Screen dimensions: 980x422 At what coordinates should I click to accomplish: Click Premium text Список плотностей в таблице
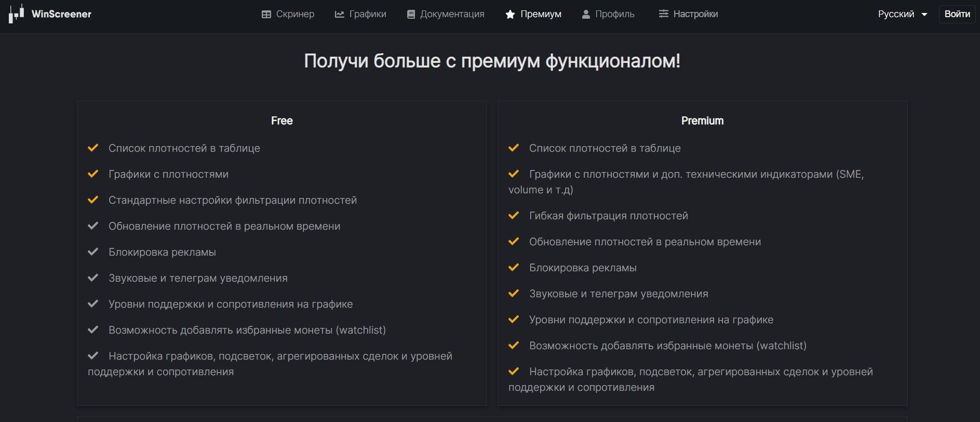pos(605,148)
